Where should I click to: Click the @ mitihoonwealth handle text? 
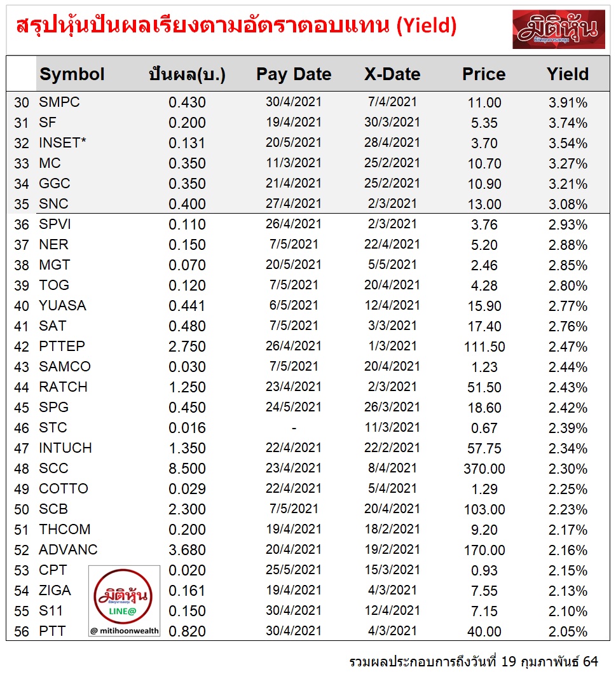[x=125, y=631]
